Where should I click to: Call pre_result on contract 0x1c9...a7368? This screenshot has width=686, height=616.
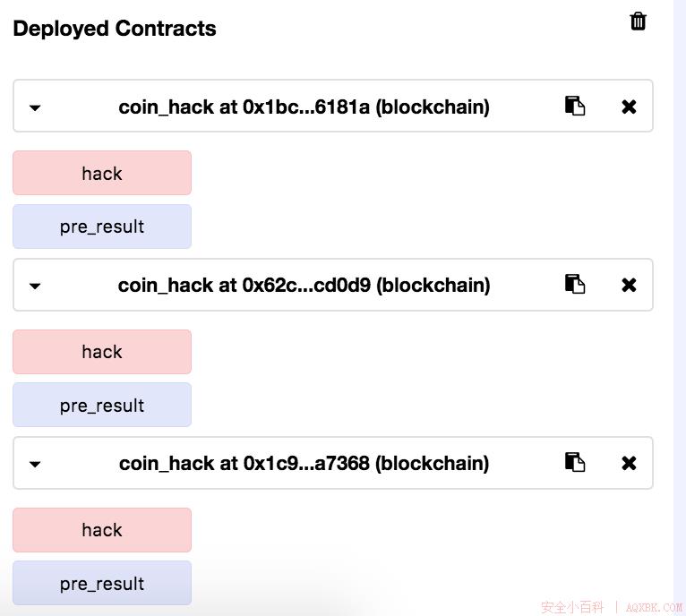pos(102,583)
